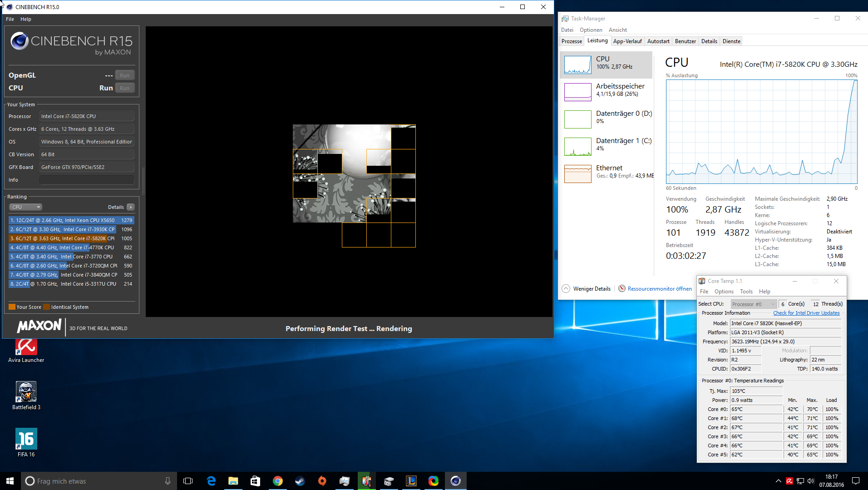
Task: Open Origin from the taskbar
Action: (322, 481)
